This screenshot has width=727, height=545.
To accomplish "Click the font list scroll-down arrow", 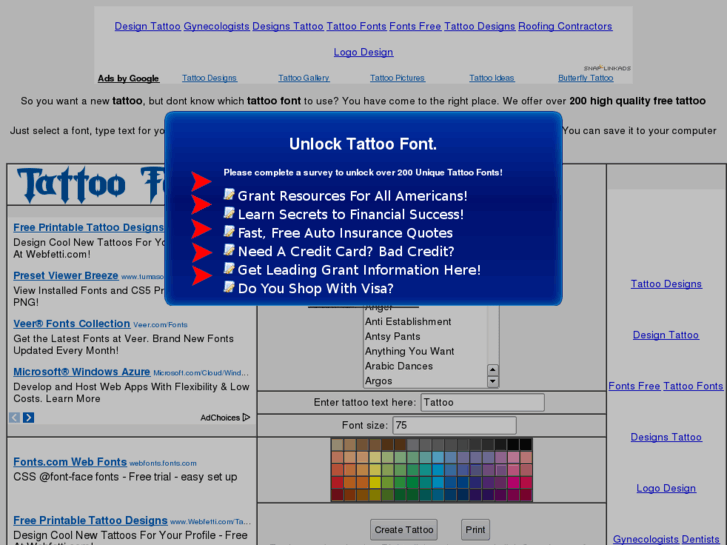I will coord(492,381).
